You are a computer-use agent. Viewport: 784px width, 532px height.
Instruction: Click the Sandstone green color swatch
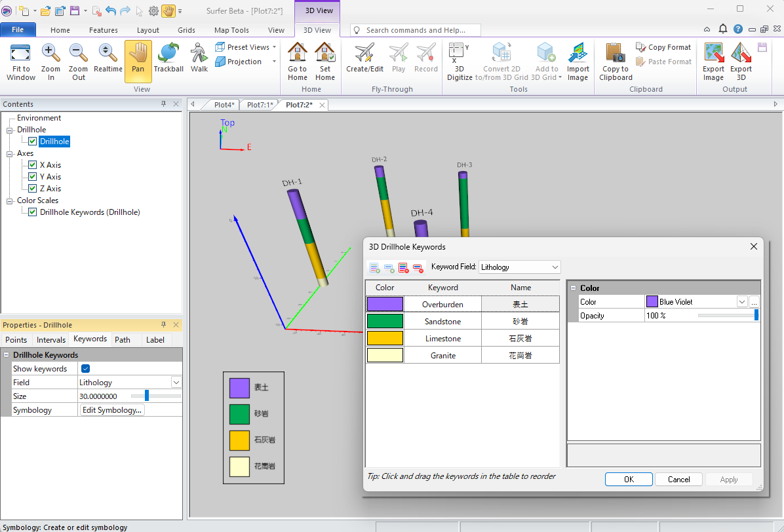pyautogui.click(x=385, y=322)
